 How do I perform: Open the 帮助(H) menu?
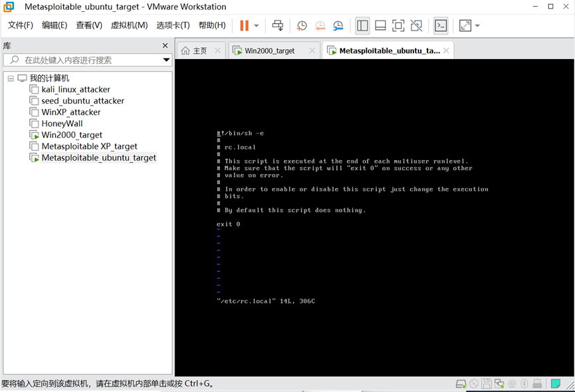[212, 25]
